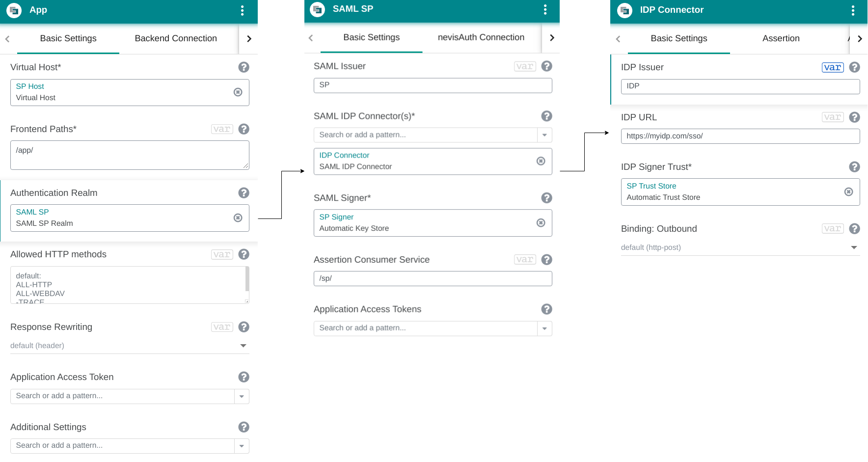Click the SAML SP panel logo icon
This screenshot has height=462, width=868.
[x=318, y=9]
